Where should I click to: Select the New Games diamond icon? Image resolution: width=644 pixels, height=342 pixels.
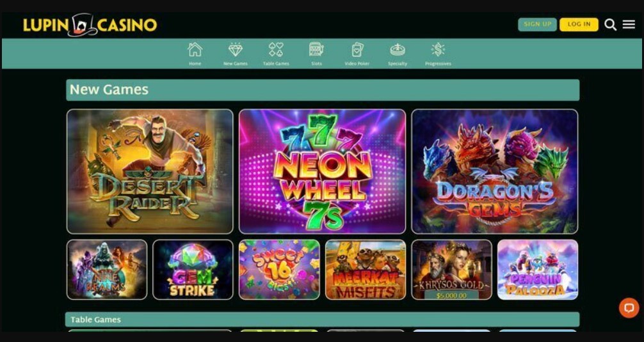(x=236, y=50)
